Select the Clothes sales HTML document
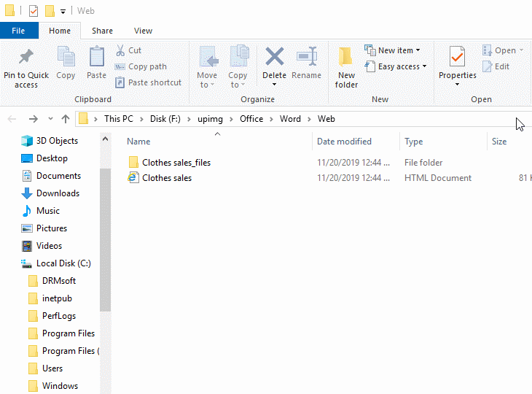 point(167,178)
